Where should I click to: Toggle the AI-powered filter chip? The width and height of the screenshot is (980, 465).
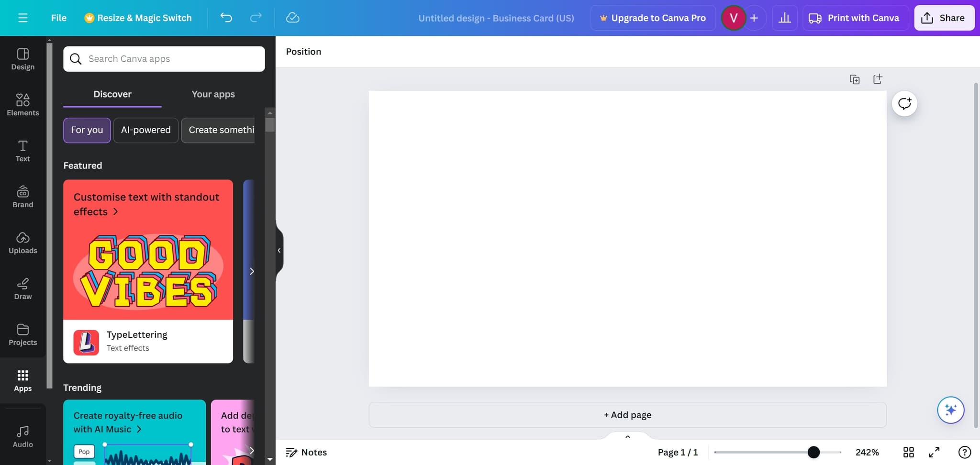click(145, 130)
